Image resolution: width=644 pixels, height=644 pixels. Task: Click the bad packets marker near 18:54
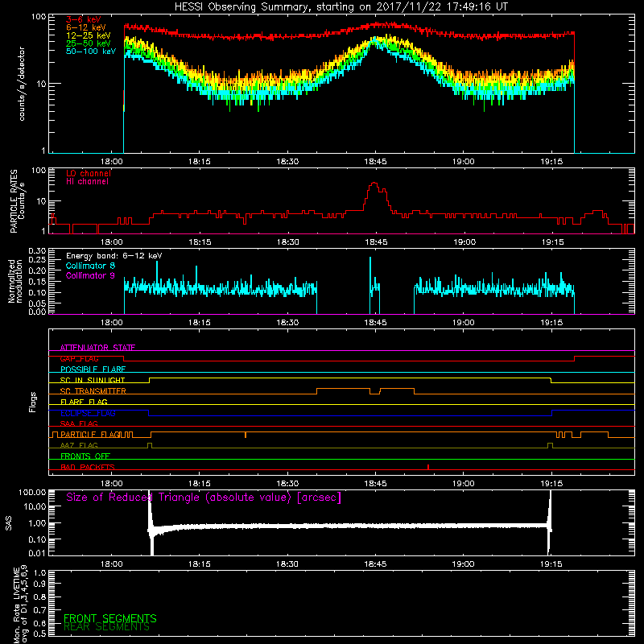coord(428,467)
